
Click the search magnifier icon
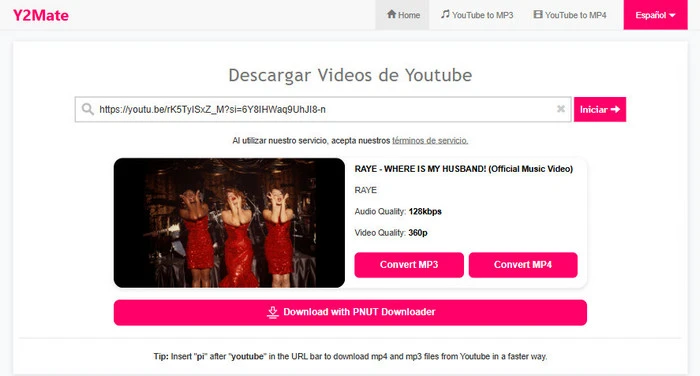(88, 109)
